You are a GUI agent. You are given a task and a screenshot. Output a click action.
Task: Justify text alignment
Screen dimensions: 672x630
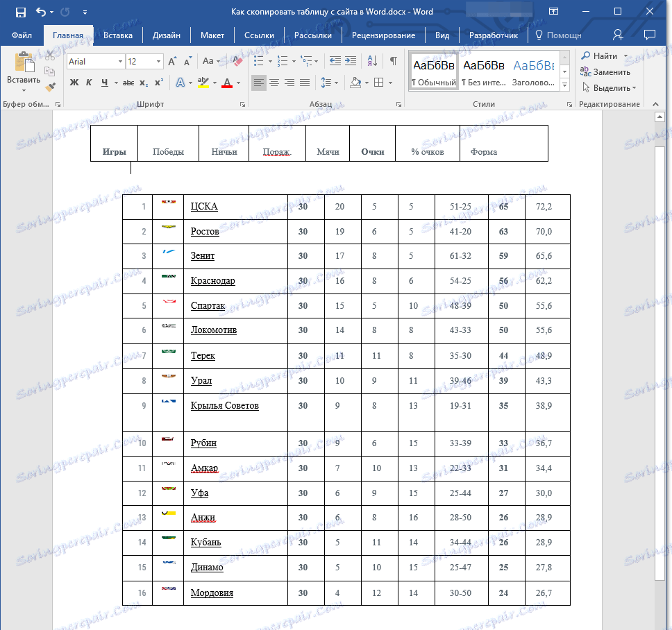point(305,83)
